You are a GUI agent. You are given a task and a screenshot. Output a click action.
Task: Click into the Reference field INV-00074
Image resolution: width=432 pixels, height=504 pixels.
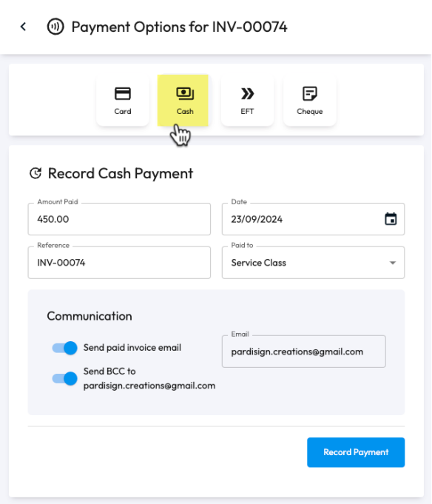119,263
